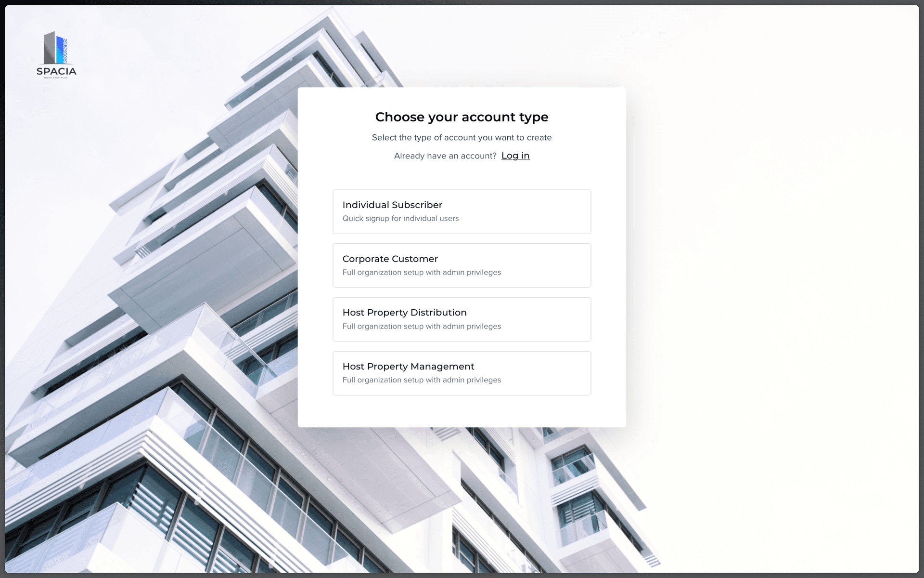Click the Individual Subscriber title text
The image size is (924, 578).
pyautogui.click(x=392, y=205)
